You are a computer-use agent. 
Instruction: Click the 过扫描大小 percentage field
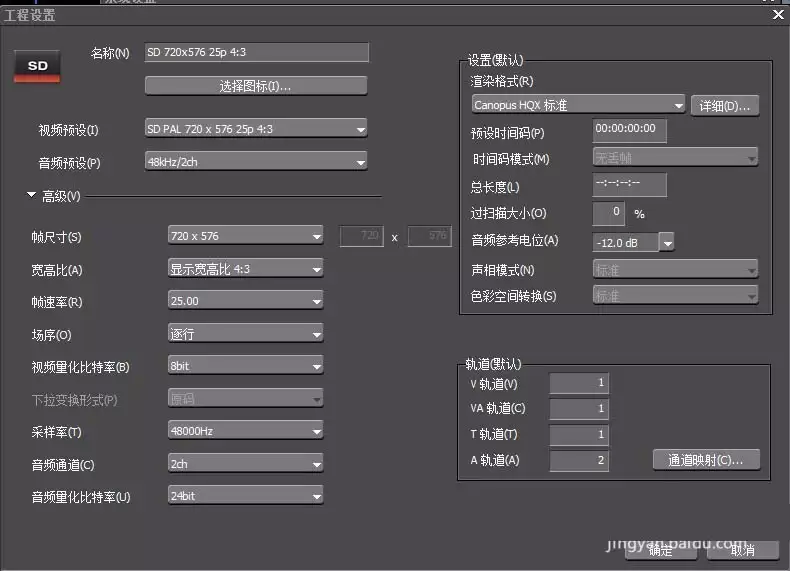pyautogui.click(x=609, y=213)
